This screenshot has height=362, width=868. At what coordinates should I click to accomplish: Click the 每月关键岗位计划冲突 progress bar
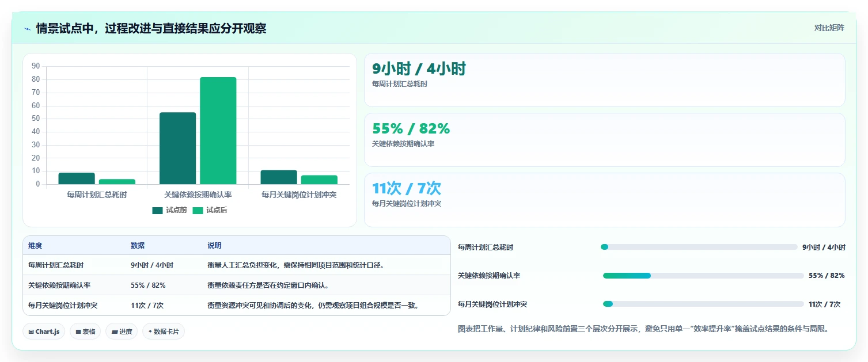(703, 304)
